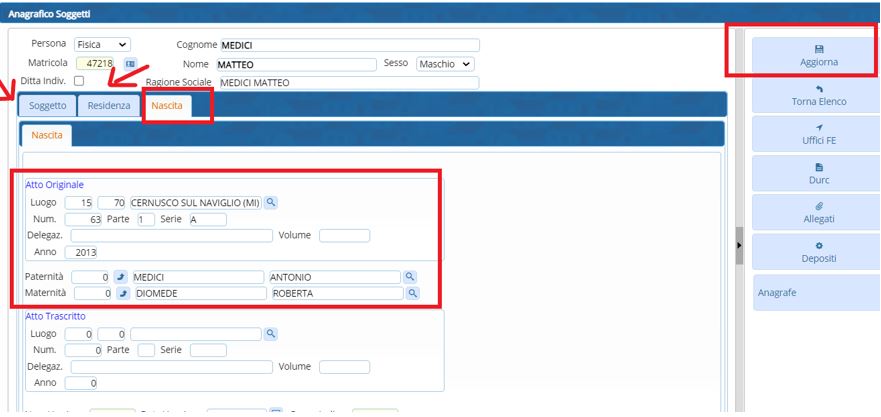This screenshot has height=417, width=881.
Task: Search Luogo in Atto Trascritto section
Action: tap(270, 334)
